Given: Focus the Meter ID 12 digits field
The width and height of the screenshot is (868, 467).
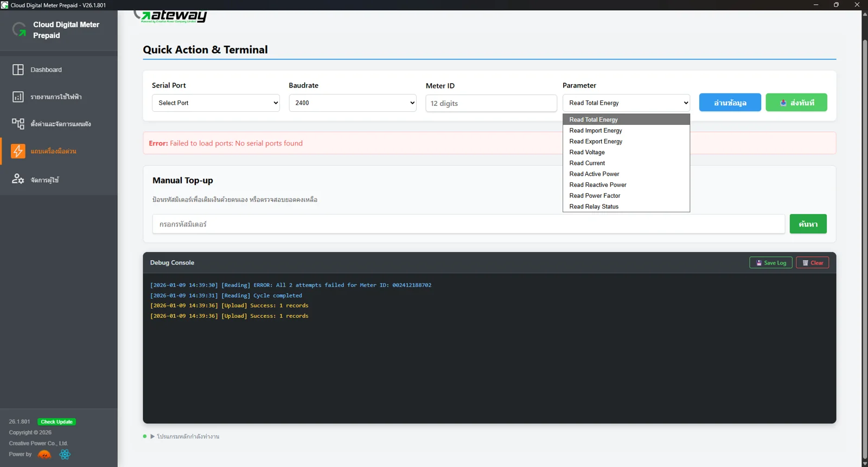Looking at the screenshot, I should point(491,103).
